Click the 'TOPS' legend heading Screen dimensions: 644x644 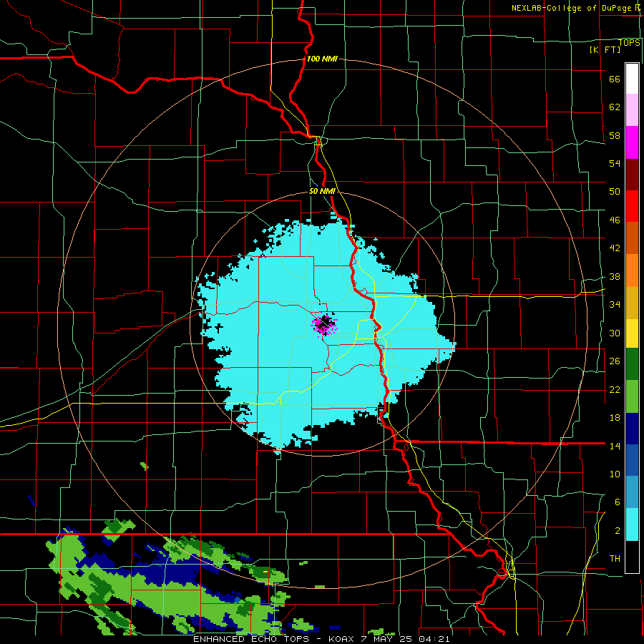[x=629, y=42]
